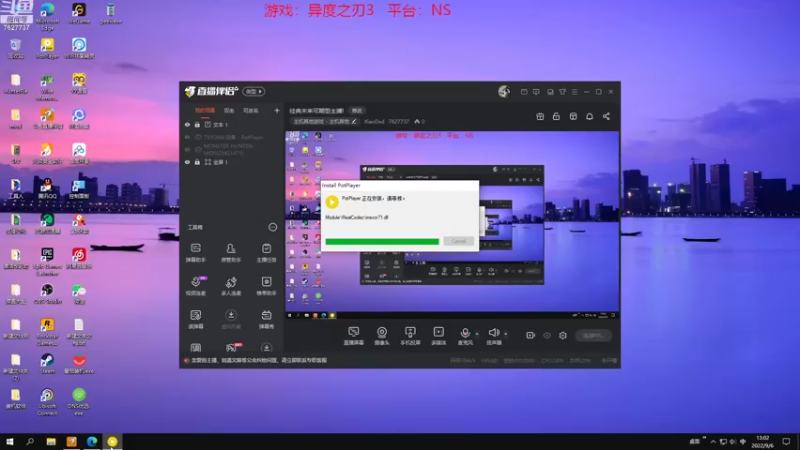Switch to the second scene tab
The height and width of the screenshot is (450, 800).
point(229,110)
